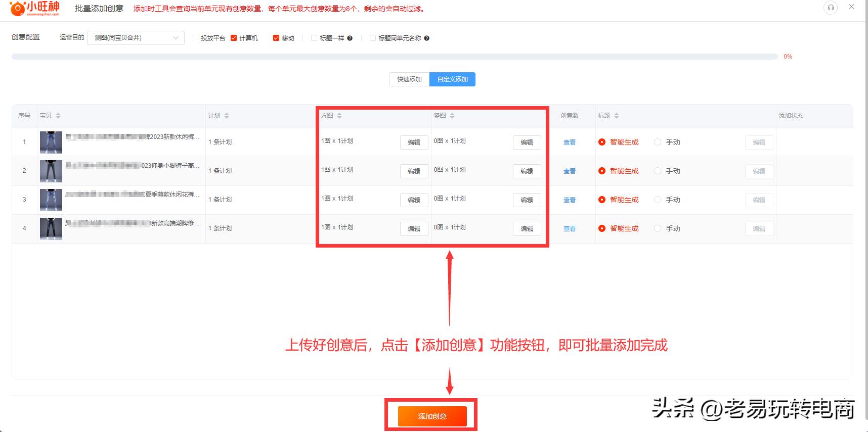Click the 小旺神 logo
Viewport: 868px width, 432px height.
pyautogui.click(x=35, y=8)
